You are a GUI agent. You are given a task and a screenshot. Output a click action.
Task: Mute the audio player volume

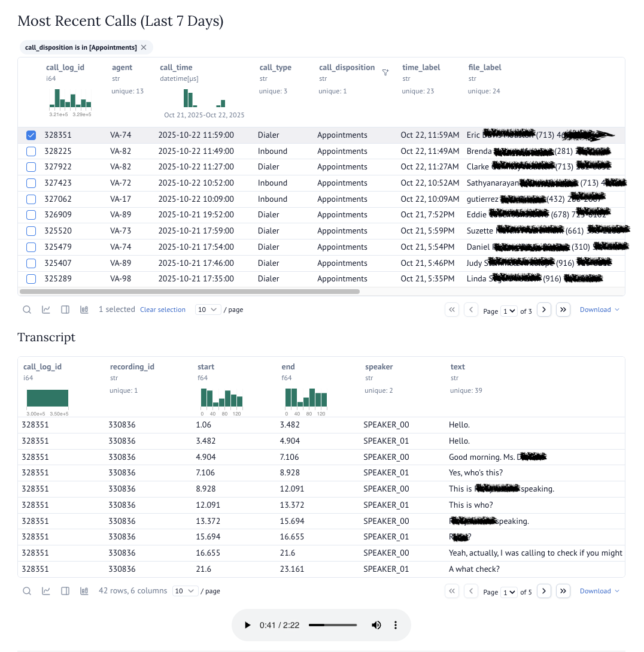376,624
